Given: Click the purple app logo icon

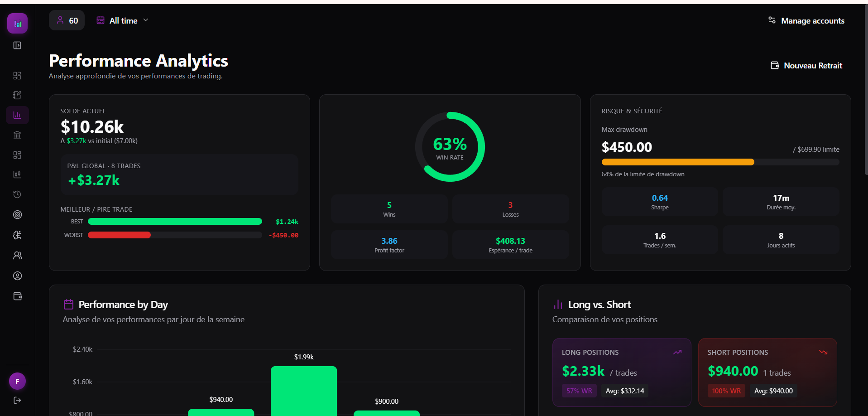Looking at the screenshot, I should click(x=17, y=24).
